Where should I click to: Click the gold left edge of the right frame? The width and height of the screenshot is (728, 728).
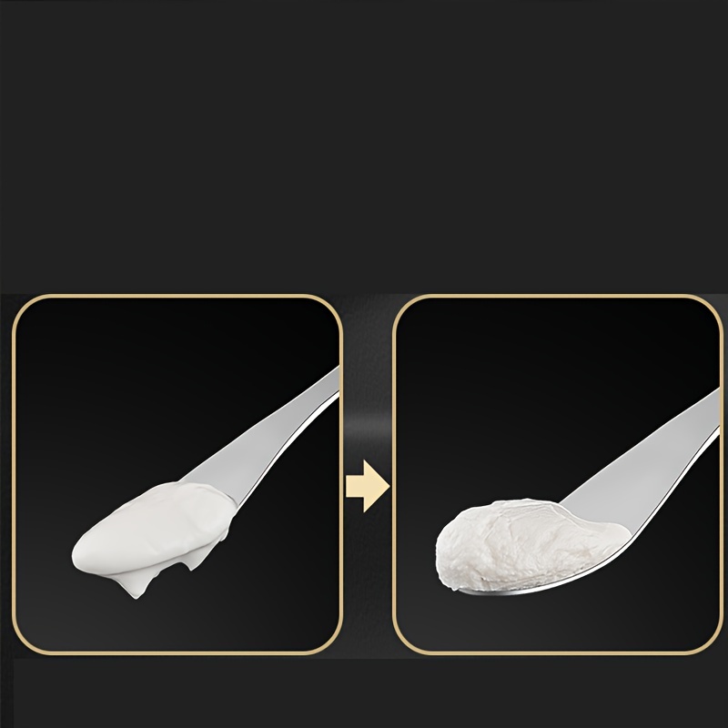(395, 474)
